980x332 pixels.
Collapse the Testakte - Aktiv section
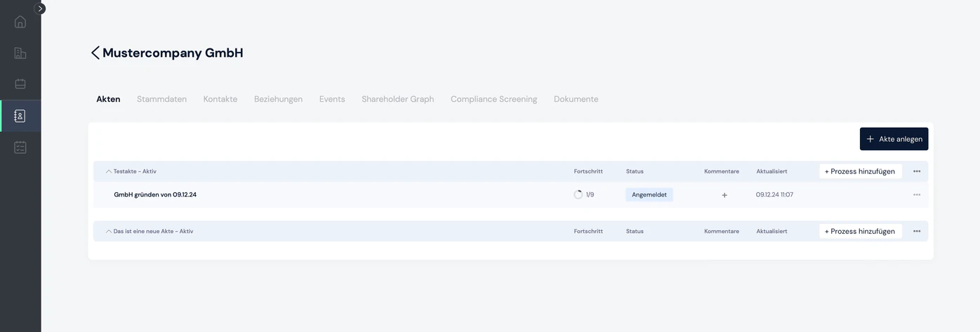(x=109, y=171)
